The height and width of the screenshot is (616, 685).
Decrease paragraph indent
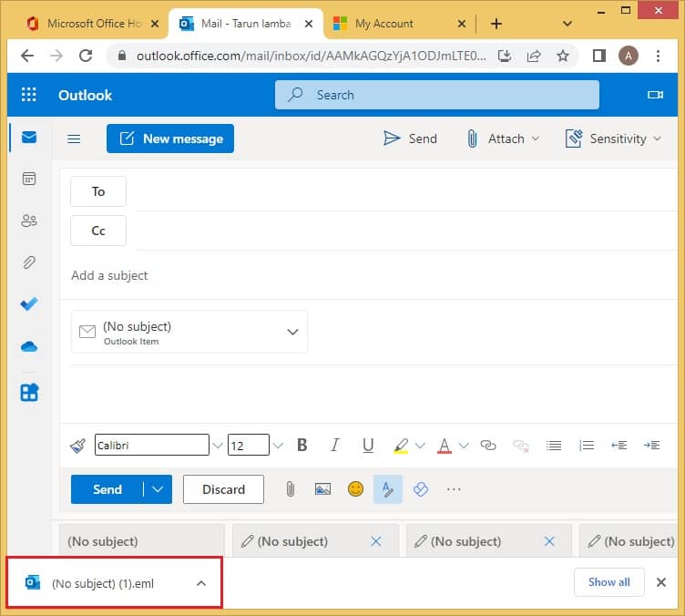click(x=619, y=446)
